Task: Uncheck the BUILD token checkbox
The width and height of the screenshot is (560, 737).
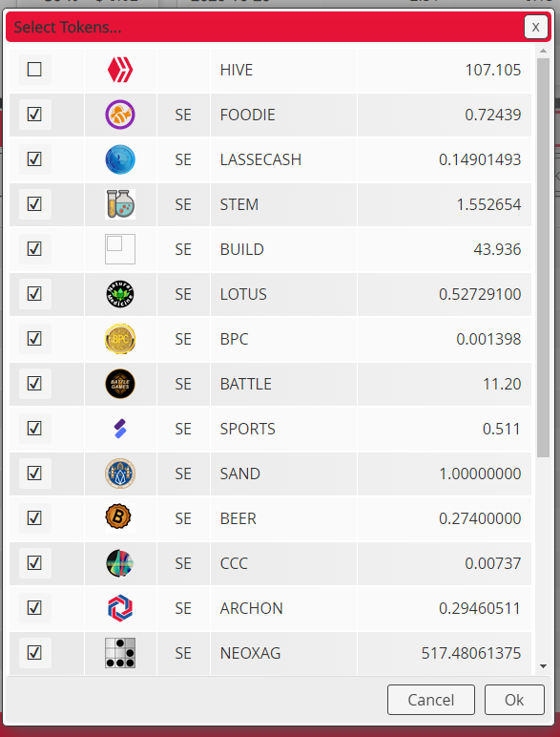Action: [34, 248]
